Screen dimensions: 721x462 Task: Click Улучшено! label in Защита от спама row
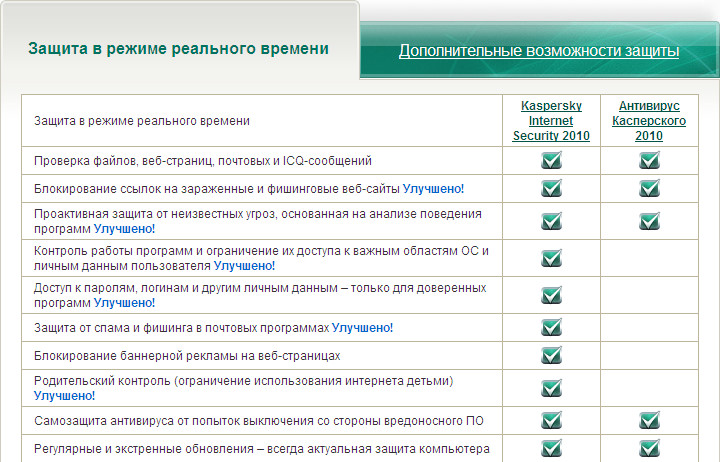coord(362,328)
